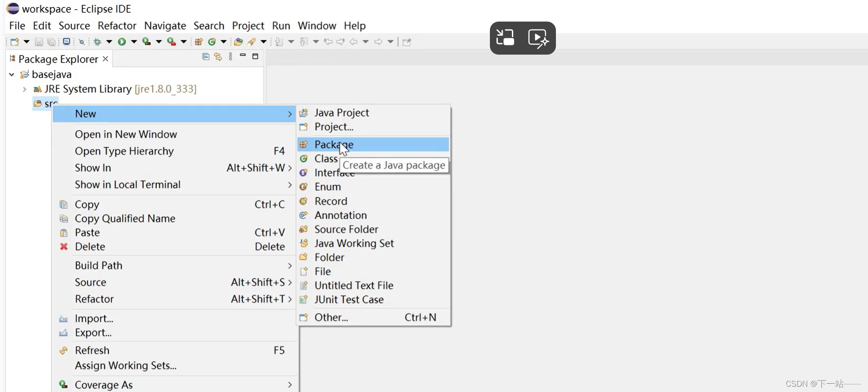Expand the Coverage As submenu
Viewport: 868px width, 392px height.
click(x=174, y=385)
